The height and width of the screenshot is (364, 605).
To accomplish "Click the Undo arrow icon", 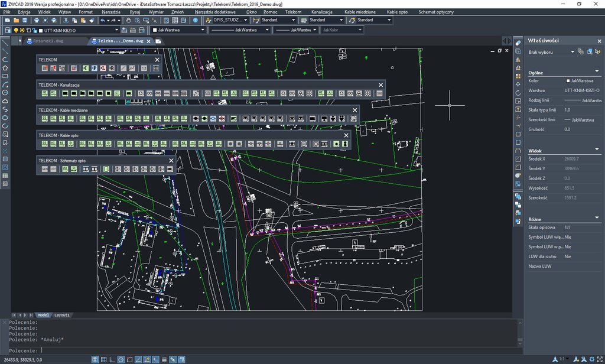I will tap(103, 20).
